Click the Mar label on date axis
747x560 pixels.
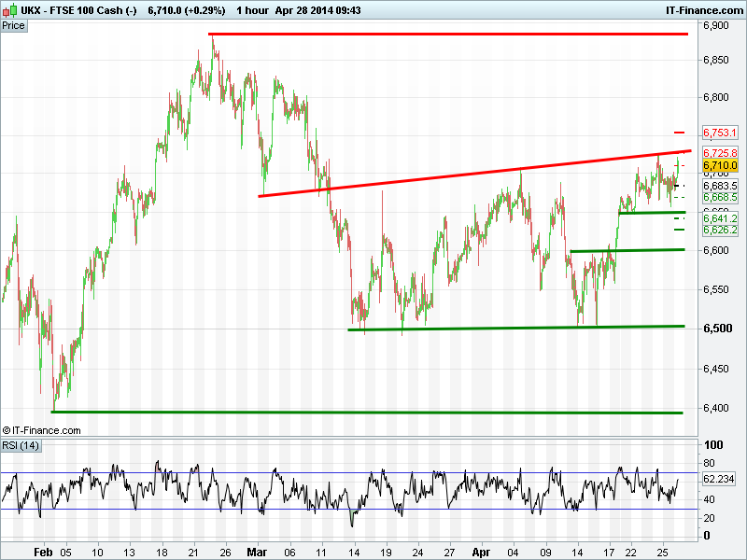tap(257, 553)
